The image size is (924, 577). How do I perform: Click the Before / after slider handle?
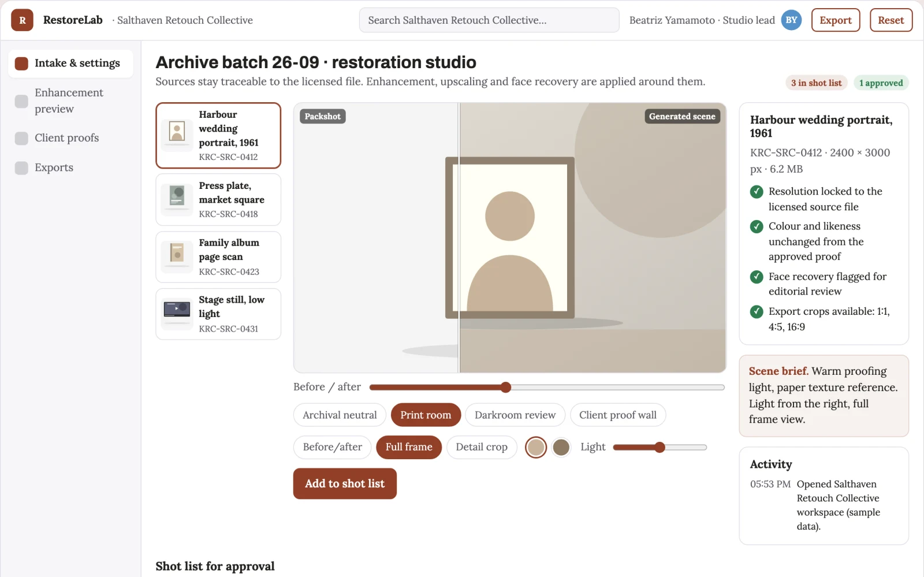pyautogui.click(x=506, y=387)
